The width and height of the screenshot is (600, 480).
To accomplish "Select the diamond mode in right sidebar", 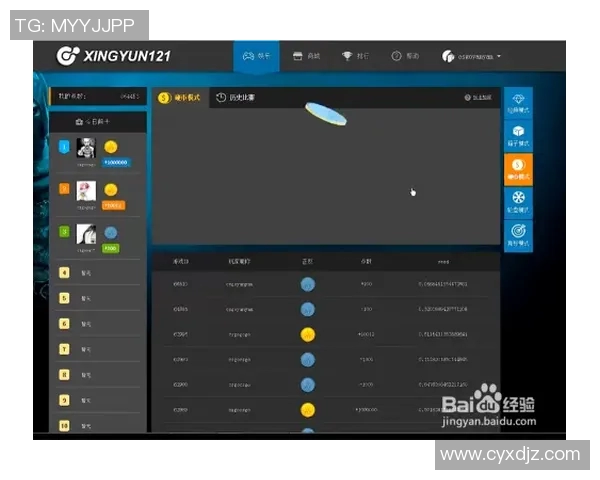I will pos(518,103).
